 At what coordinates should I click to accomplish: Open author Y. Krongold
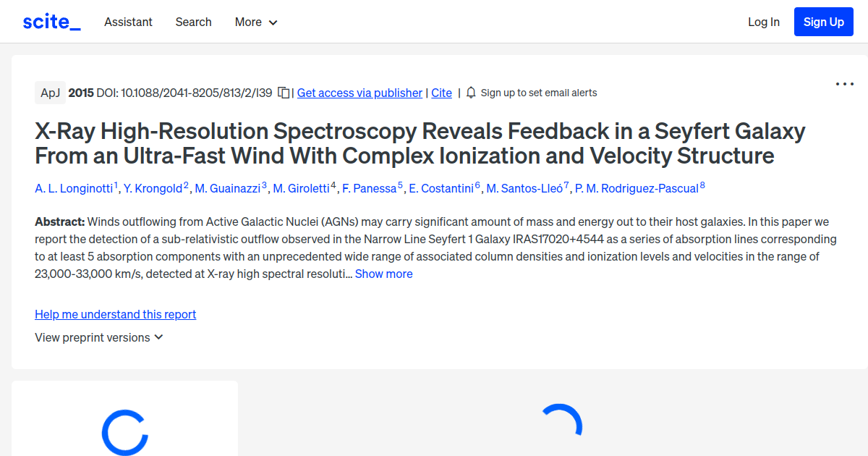[x=153, y=188]
